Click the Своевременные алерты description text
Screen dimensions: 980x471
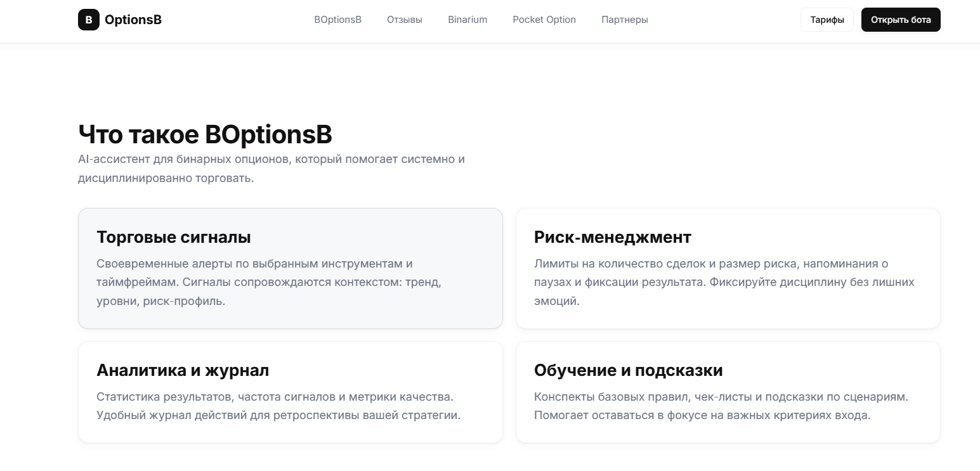[x=269, y=282]
